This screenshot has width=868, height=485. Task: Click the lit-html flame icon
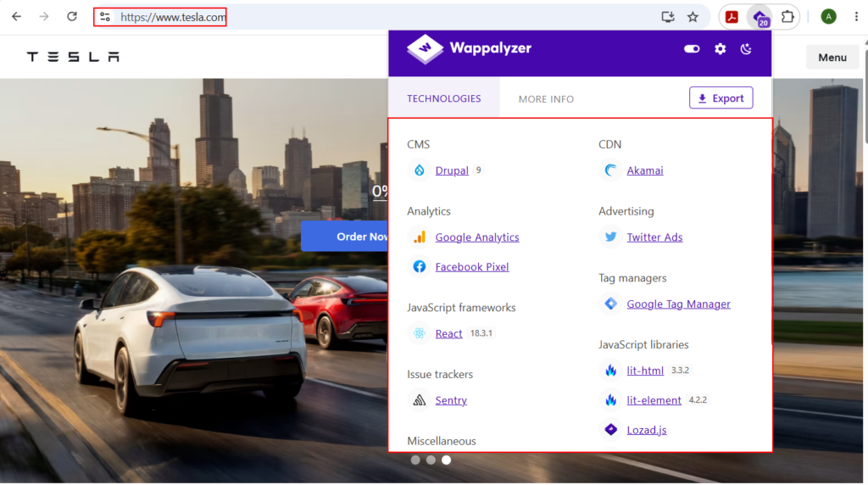pyautogui.click(x=610, y=371)
